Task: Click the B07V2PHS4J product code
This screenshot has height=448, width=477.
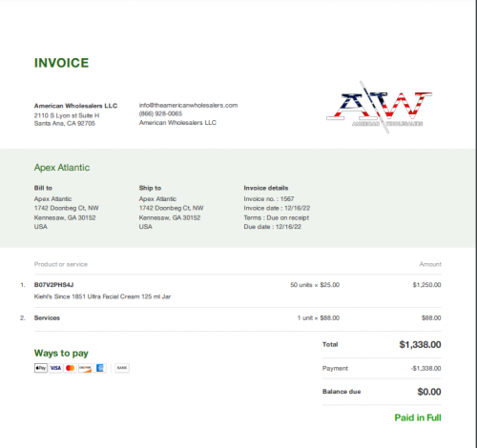Action: click(54, 285)
